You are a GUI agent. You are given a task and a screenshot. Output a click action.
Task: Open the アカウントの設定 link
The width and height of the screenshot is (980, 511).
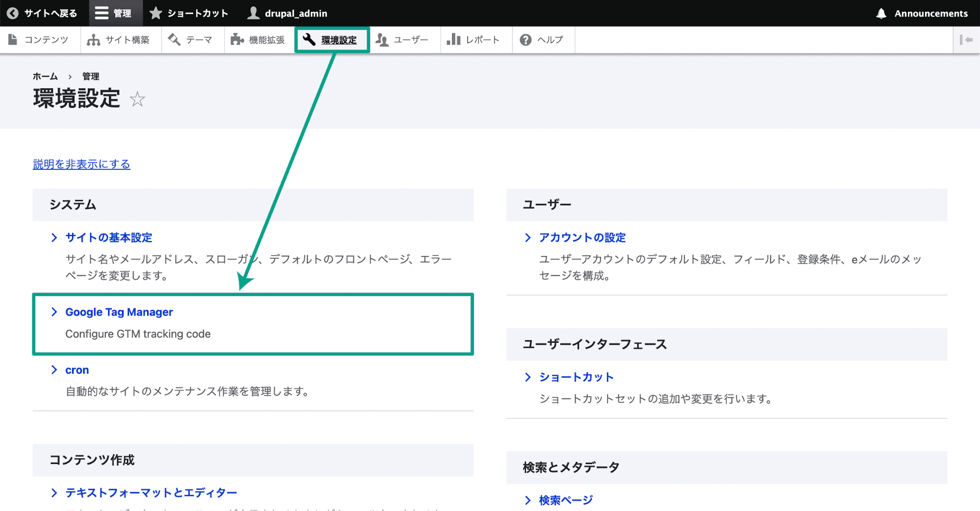coord(582,238)
